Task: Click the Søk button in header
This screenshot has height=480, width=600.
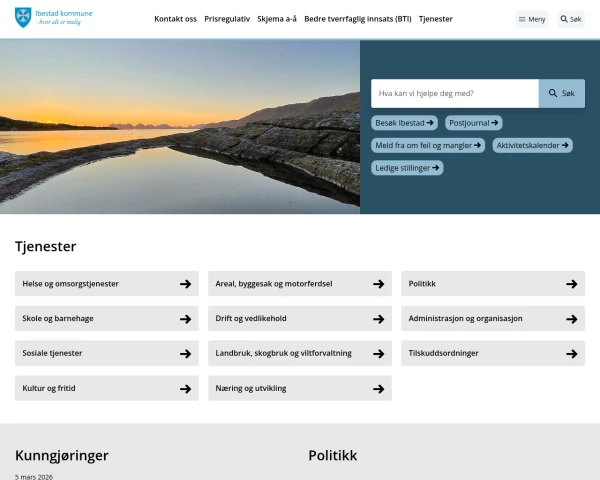Action: 570,19
